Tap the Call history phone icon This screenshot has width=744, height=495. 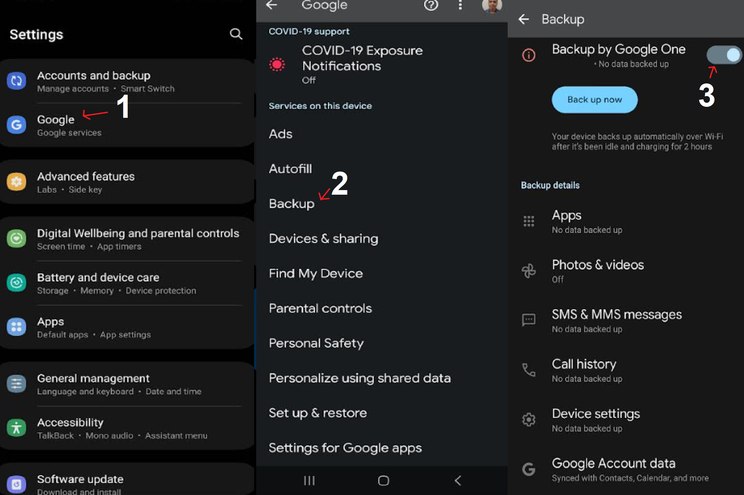tap(529, 370)
